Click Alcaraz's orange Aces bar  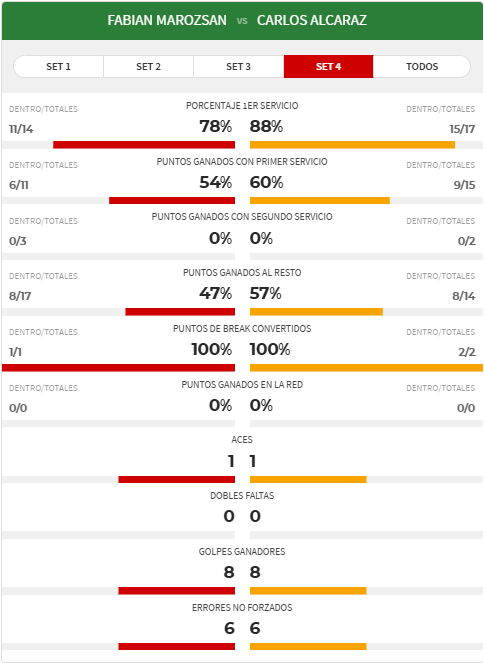pos(308,479)
